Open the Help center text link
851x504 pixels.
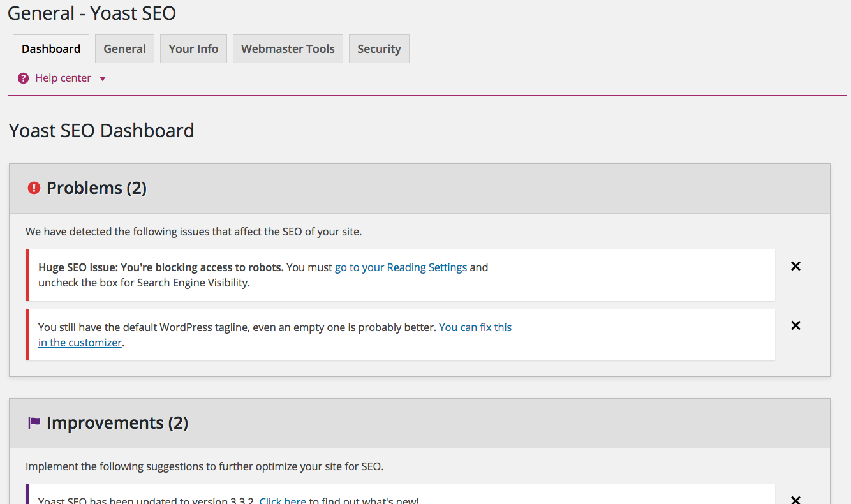(x=63, y=78)
